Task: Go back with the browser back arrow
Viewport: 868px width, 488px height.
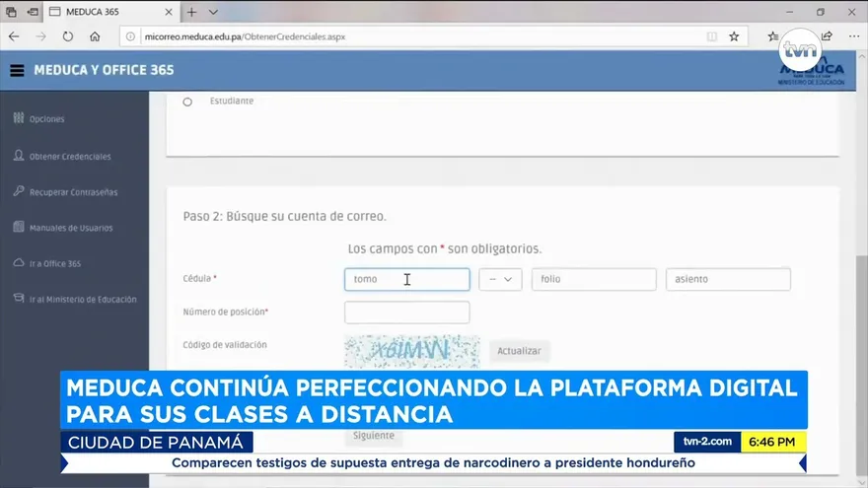Action: coord(14,36)
